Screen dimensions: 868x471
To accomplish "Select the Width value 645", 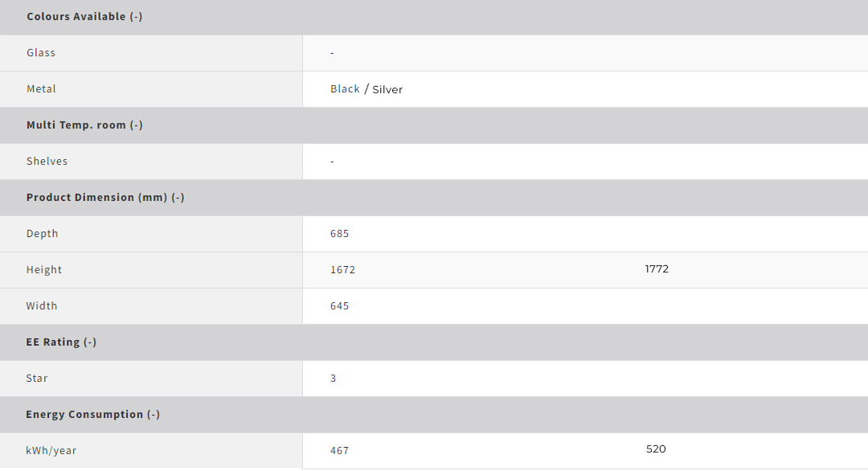I will [339, 306].
